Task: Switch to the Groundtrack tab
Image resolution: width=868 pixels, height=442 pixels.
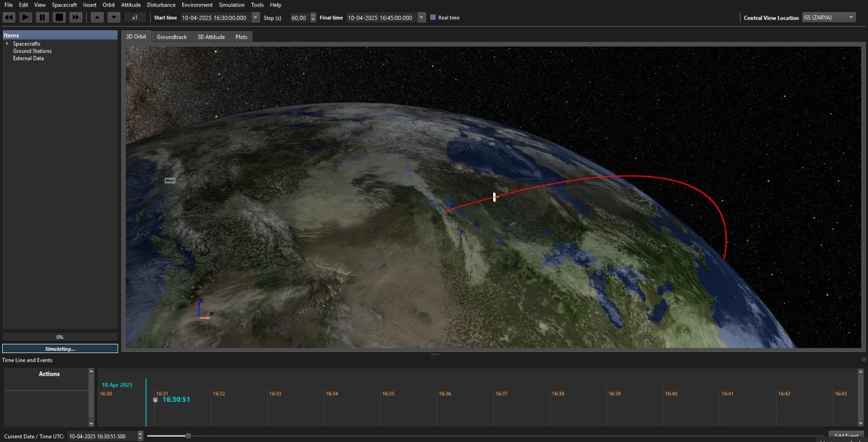Action: tap(172, 37)
